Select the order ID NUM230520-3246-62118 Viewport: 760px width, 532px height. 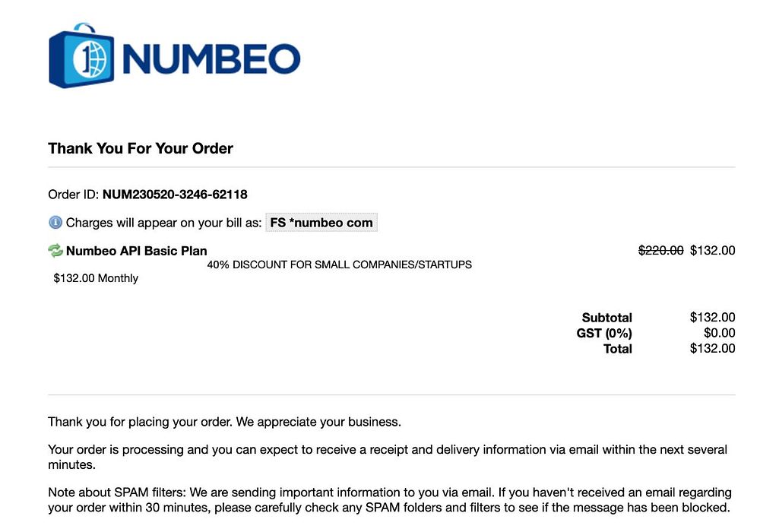pyautogui.click(x=175, y=195)
